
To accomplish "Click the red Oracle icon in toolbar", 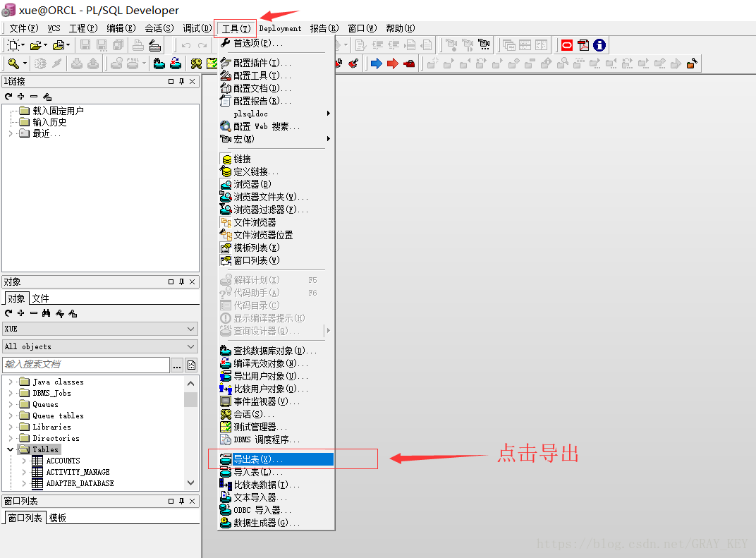I will pyautogui.click(x=567, y=45).
